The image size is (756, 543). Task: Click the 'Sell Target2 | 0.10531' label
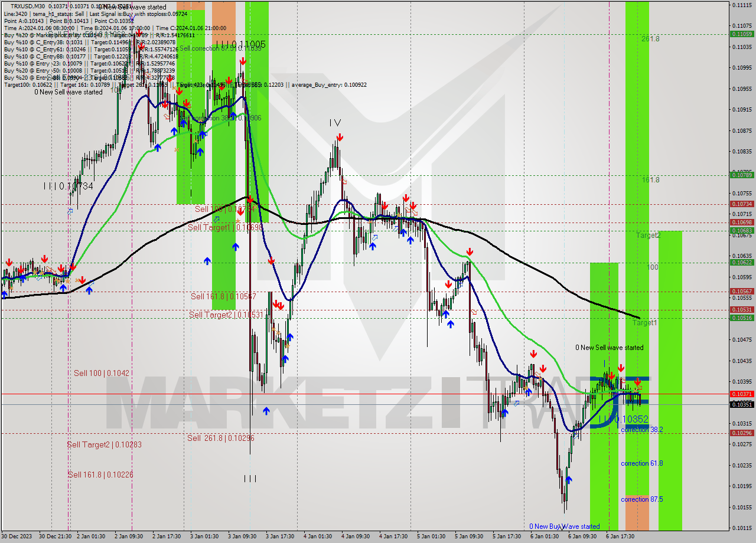tap(227, 315)
